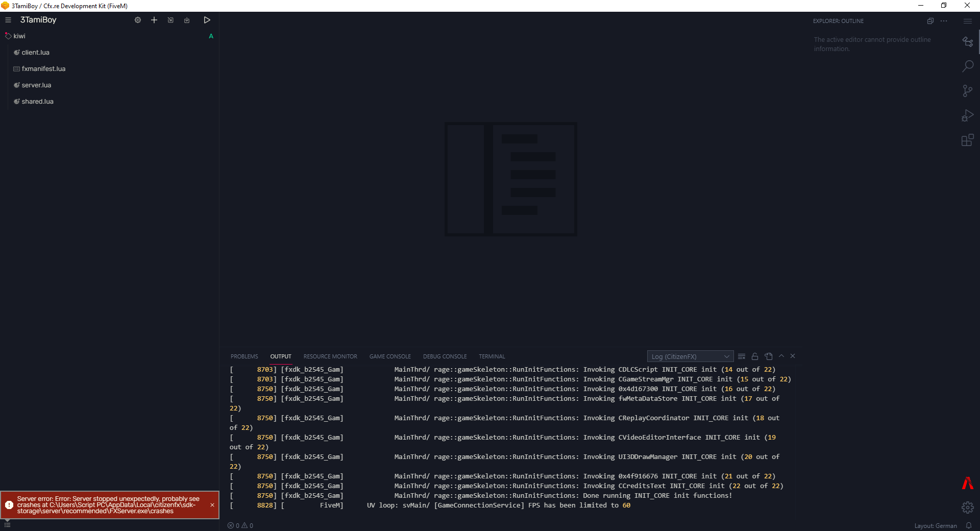
Task: Start the server with the play icon
Action: pyautogui.click(x=207, y=20)
